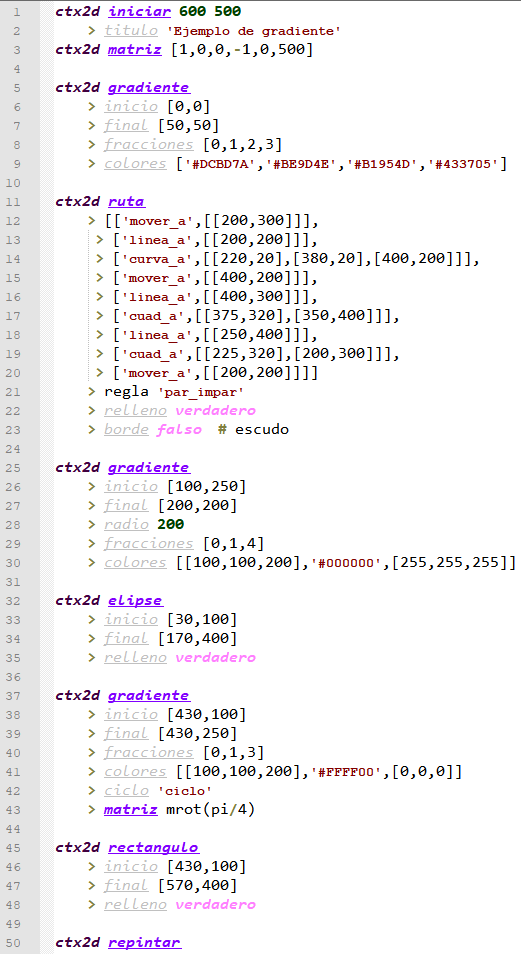Image resolution: width=521 pixels, height=954 pixels.
Task: Click the 'matriz' keyword on line 3
Action: coord(135,49)
